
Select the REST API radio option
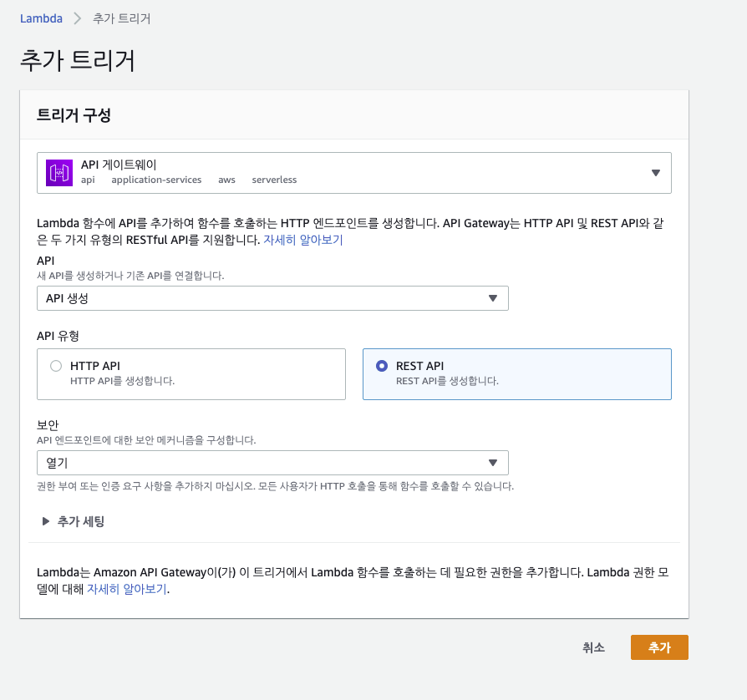tap(382, 366)
